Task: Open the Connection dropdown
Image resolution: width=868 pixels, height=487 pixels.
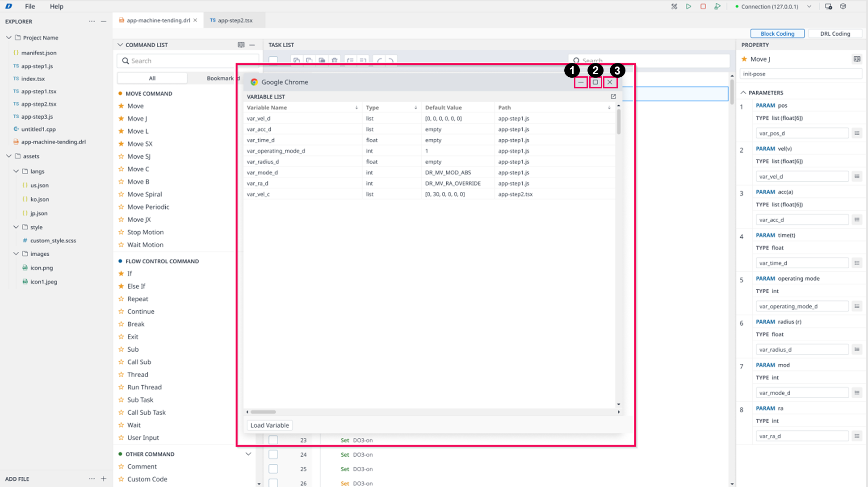Action: pyautogui.click(x=809, y=6)
